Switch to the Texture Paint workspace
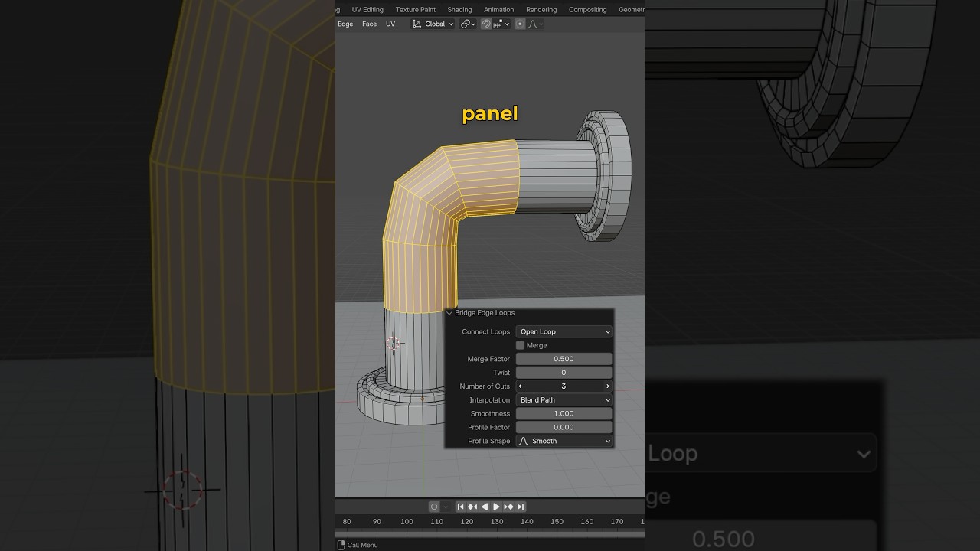 click(x=416, y=10)
